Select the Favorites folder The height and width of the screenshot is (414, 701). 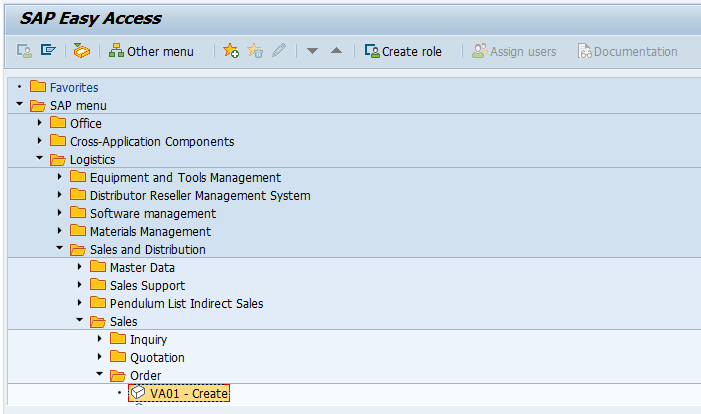click(74, 88)
